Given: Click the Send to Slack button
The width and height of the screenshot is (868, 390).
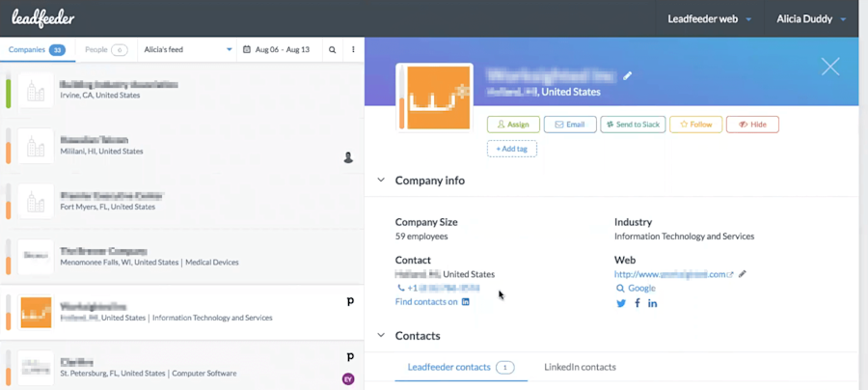Looking at the screenshot, I should click(x=633, y=125).
